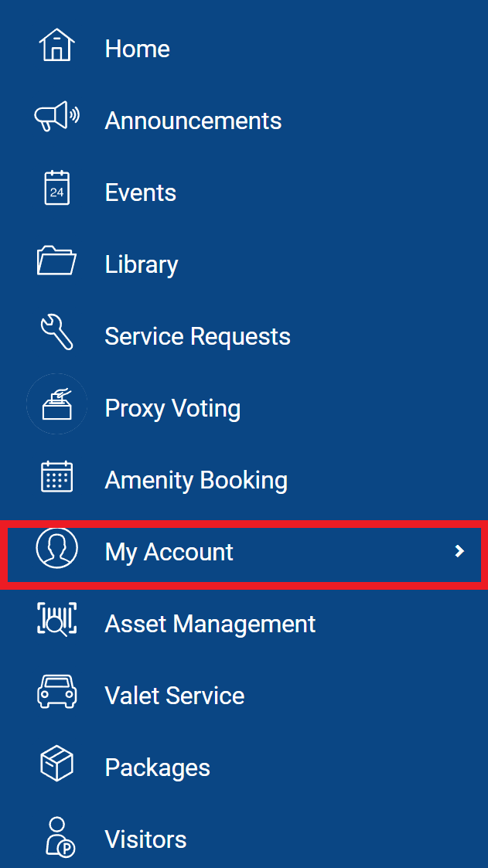
Task: Select the Announcements megaphone icon
Action: (56, 115)
